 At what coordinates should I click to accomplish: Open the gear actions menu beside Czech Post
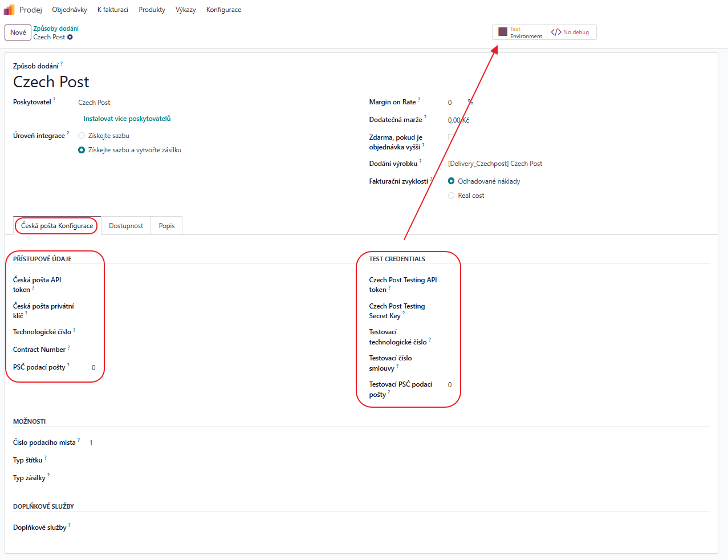coord(70,37)
